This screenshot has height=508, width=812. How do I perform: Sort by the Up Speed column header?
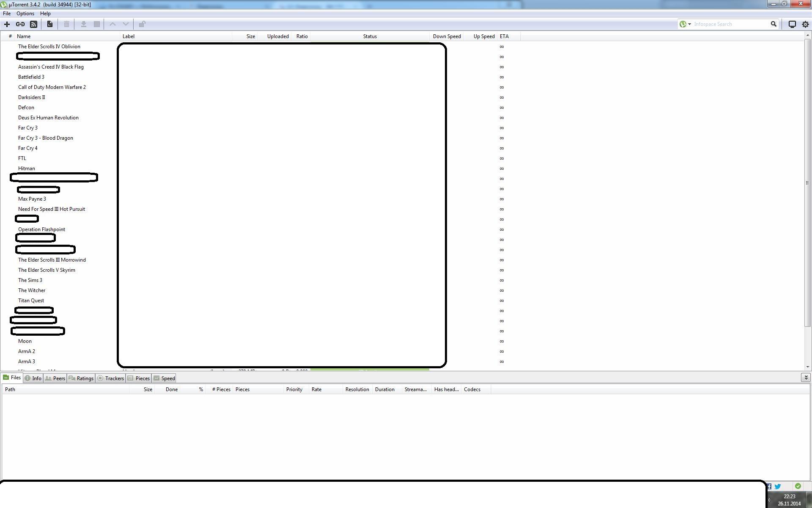(480, 36)
